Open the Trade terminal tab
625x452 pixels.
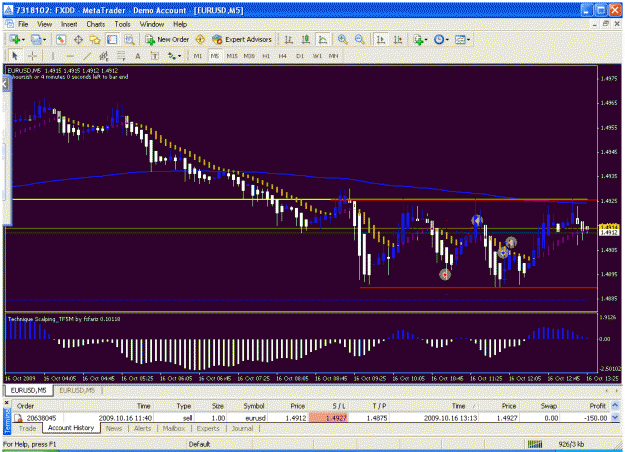coord(28,428)
